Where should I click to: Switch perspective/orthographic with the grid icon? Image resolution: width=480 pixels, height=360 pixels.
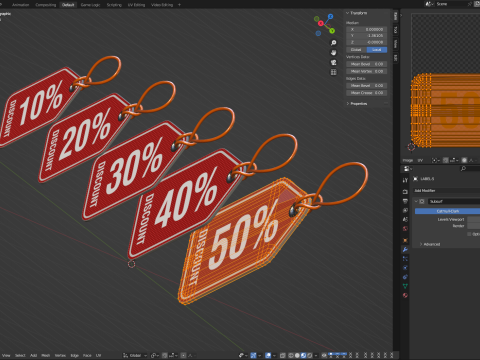pos(333,72)
